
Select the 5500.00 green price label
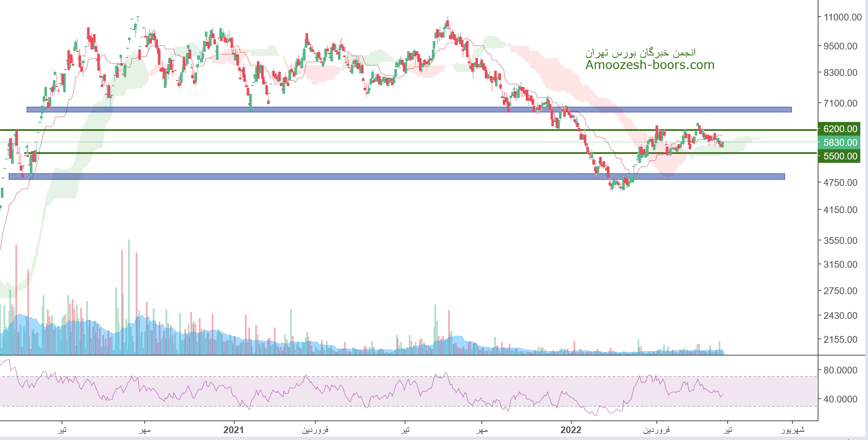pos(839,156)
